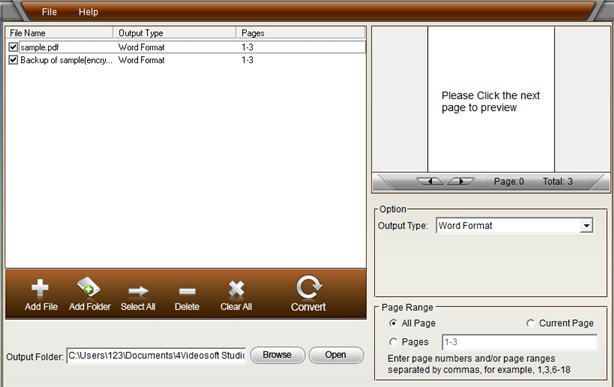Open the Help menu
Screen dimensions: 614x387
tap(88, 12)
